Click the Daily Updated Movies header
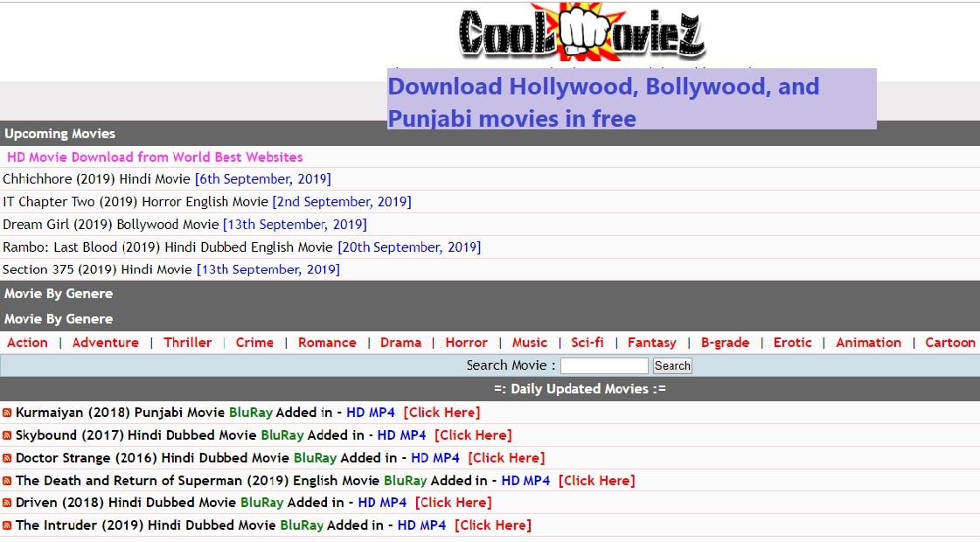The image size is (980, 542). click(x=580, y=389)
